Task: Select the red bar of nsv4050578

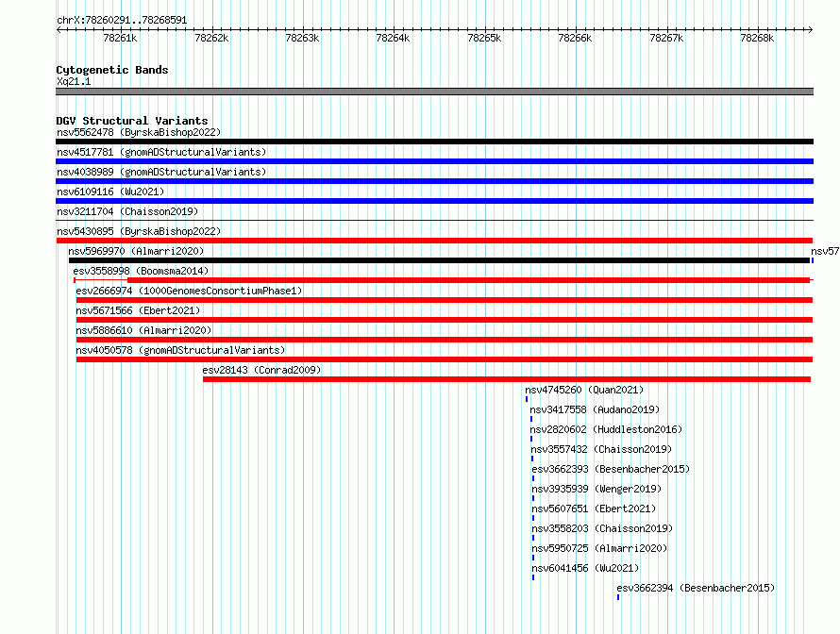Action: pyautogui.click(x=445, y=359)
